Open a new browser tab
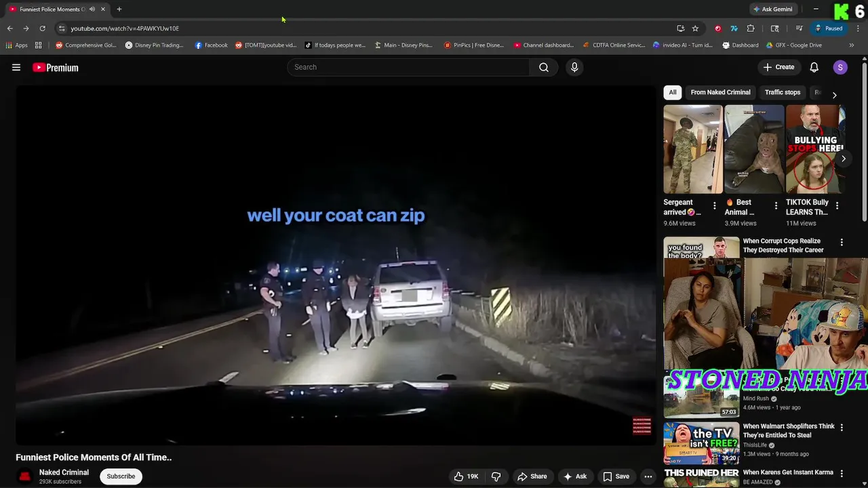This screenshot has width=868, height=488. point(119,9)
